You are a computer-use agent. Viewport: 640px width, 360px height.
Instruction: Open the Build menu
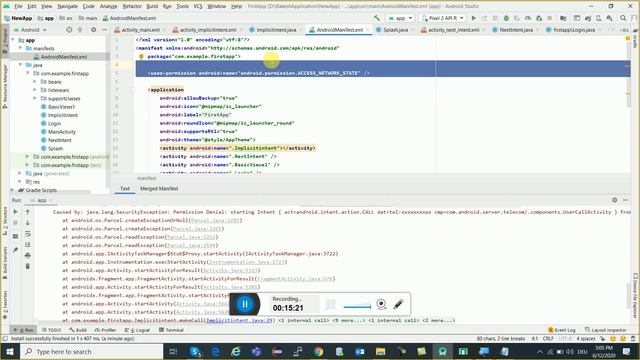click(x=152, y=6)
